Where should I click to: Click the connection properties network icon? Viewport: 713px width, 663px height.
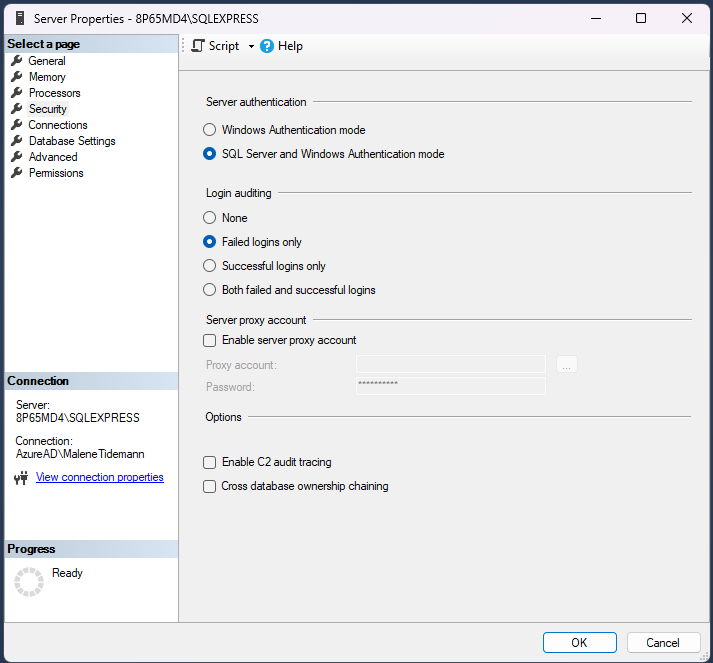coord(21,478)
